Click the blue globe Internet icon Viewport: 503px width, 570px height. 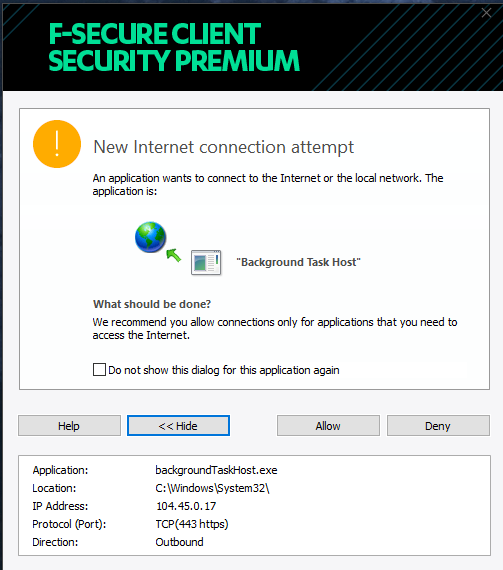150,237
